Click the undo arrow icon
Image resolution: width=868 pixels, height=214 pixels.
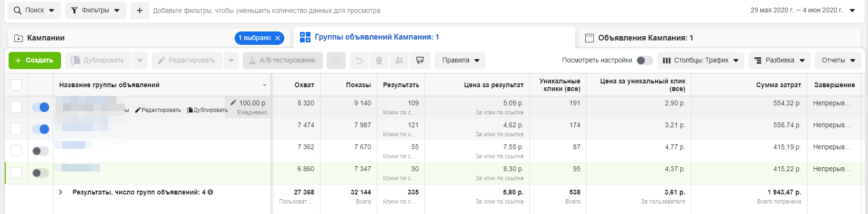[359, 61]
